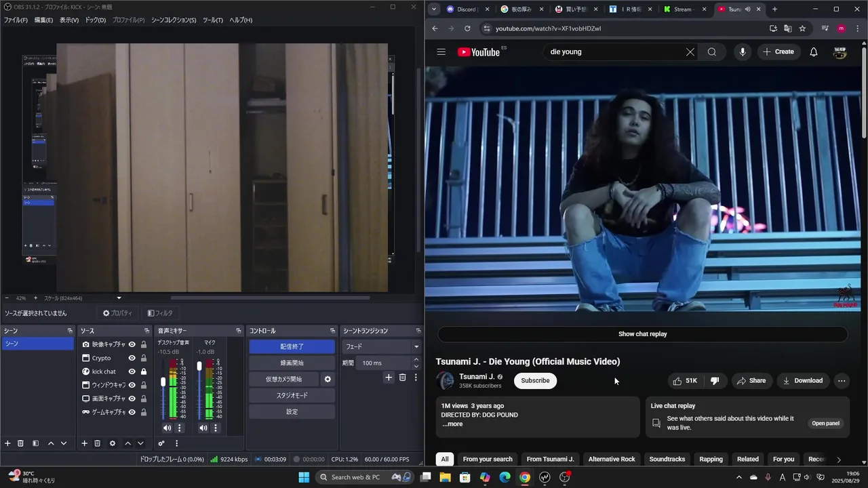Lock the 映像キャプチャ source
Image resolution: width=868 pixels, height=488 pixels.
click(x=144, y=344)
